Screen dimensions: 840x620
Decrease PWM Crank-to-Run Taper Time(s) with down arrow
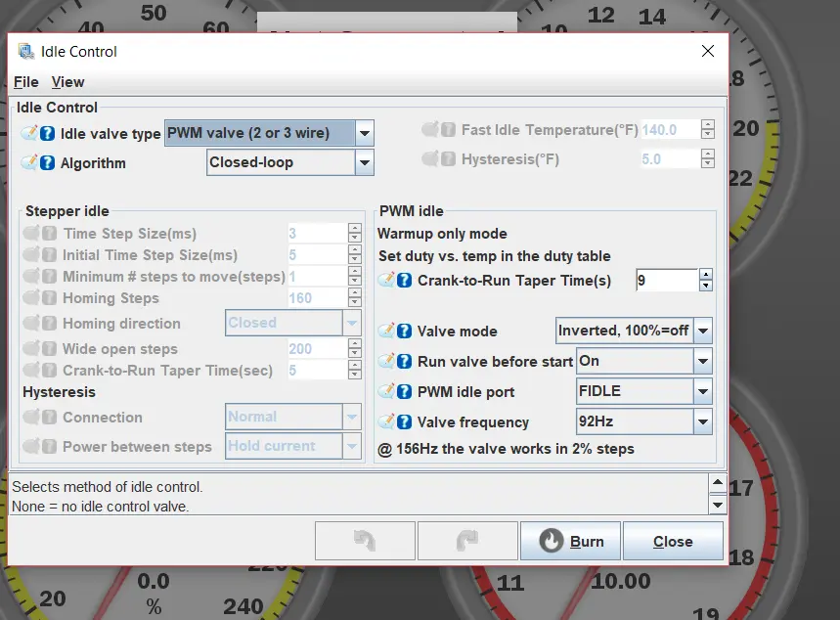(x=705, y=286)
